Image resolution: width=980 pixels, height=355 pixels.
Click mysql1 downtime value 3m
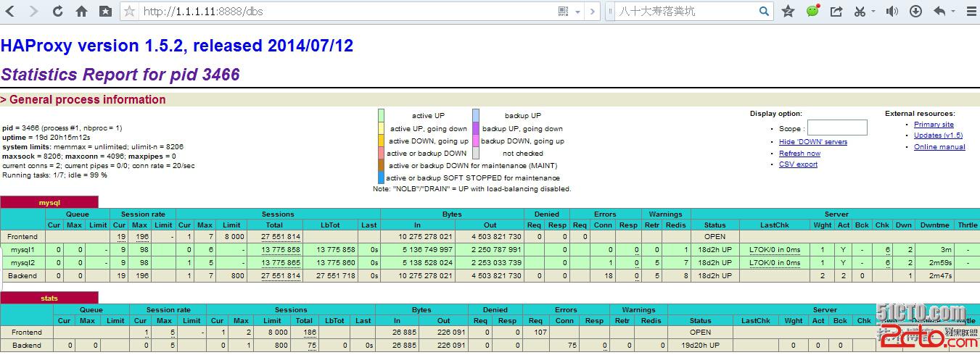pos(945,250)
